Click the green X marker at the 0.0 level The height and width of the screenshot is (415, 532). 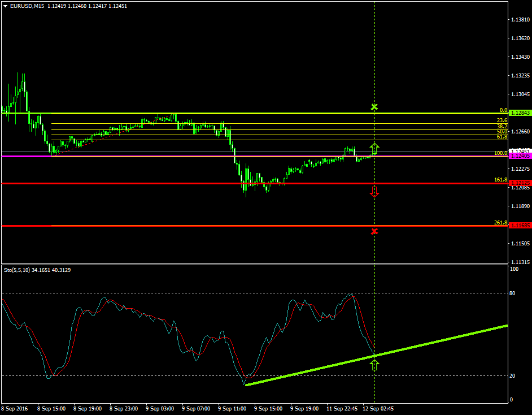pyautogui.click(x=374, y=106)
